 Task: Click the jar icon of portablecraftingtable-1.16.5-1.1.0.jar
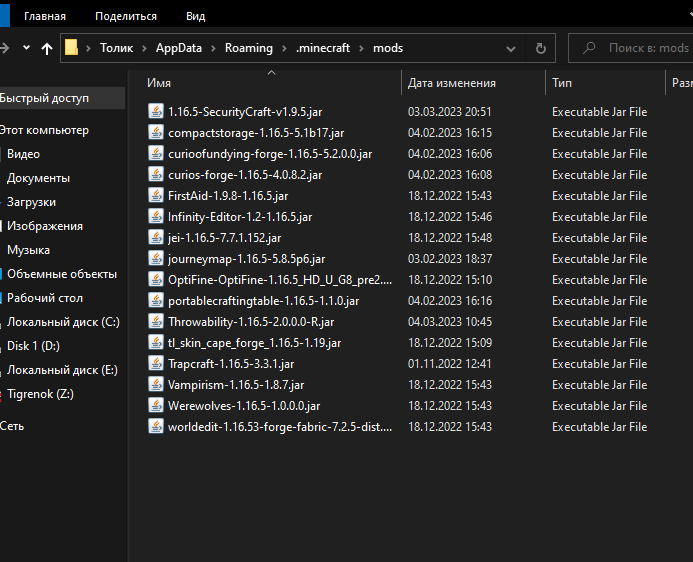click(156, 300)
